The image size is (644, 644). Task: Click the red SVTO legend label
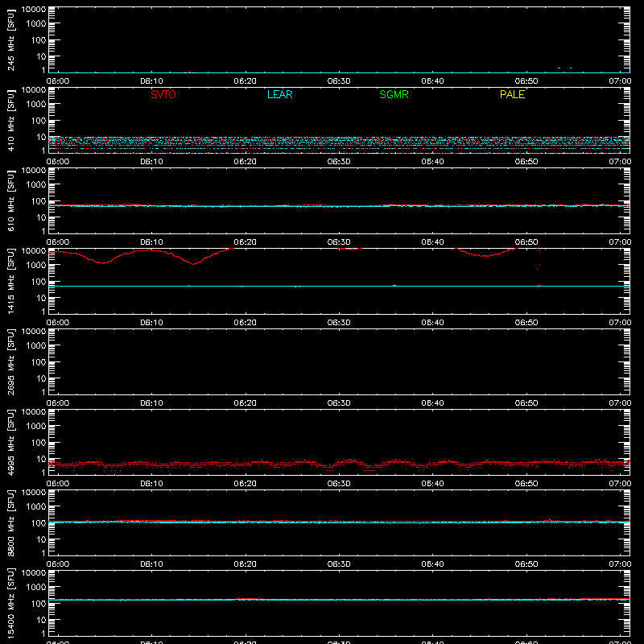pos(163,94)
